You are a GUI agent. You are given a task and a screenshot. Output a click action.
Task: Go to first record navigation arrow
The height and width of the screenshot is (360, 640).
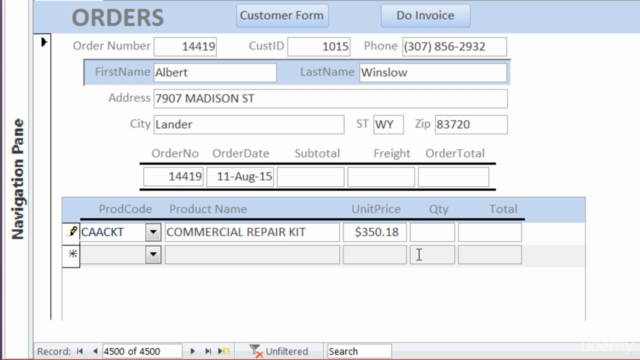pos(80,351)
